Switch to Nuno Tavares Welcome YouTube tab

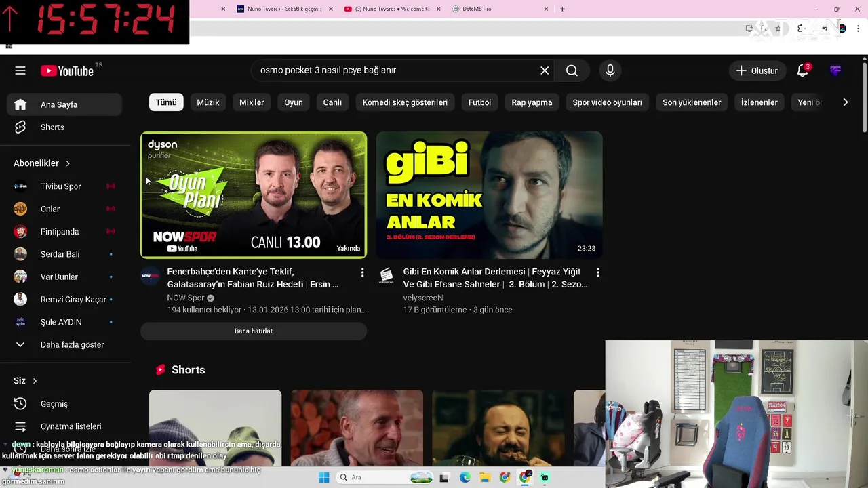(391, 9)
